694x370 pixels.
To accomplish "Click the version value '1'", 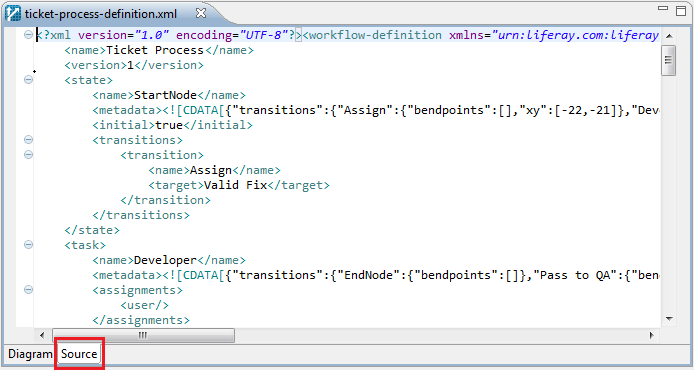I will 130,65.
